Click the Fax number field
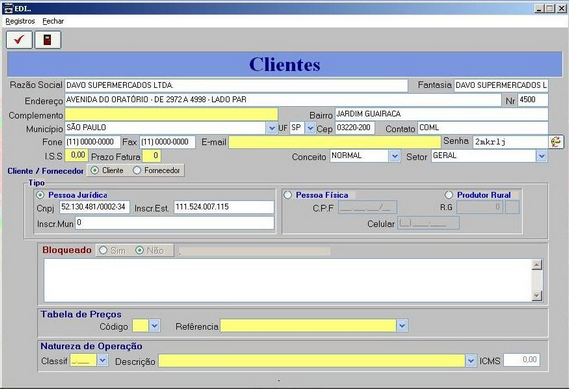Image resolution: width=569 pixels, height=389 pixels. (167, 142)
